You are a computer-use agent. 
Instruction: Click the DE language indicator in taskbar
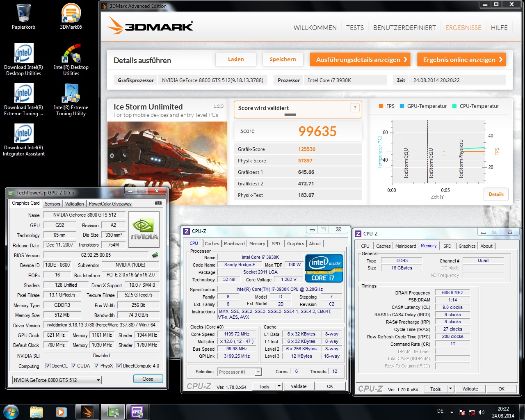coord(440,411)
